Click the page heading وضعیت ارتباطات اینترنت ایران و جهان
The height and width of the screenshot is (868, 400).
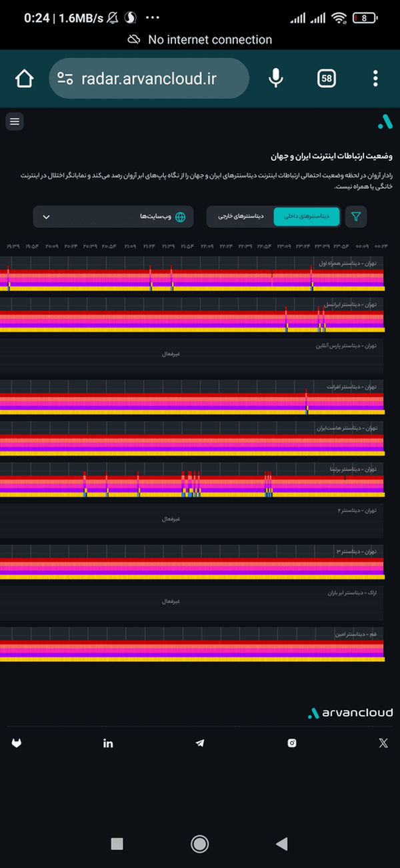tap(331, 156)
